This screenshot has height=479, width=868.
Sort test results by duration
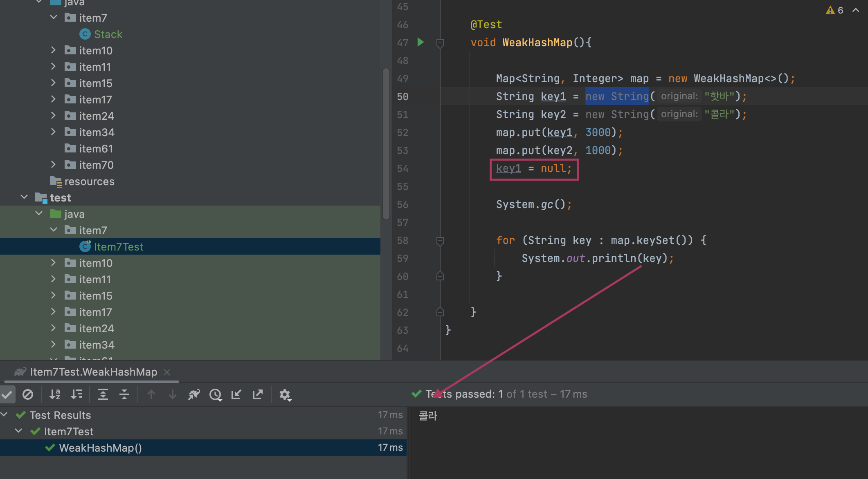[76, 394]
